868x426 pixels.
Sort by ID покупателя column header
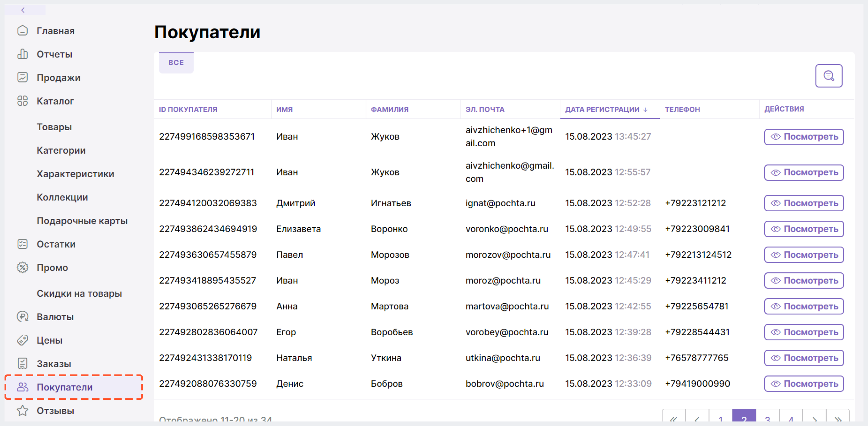coord(188,109)
